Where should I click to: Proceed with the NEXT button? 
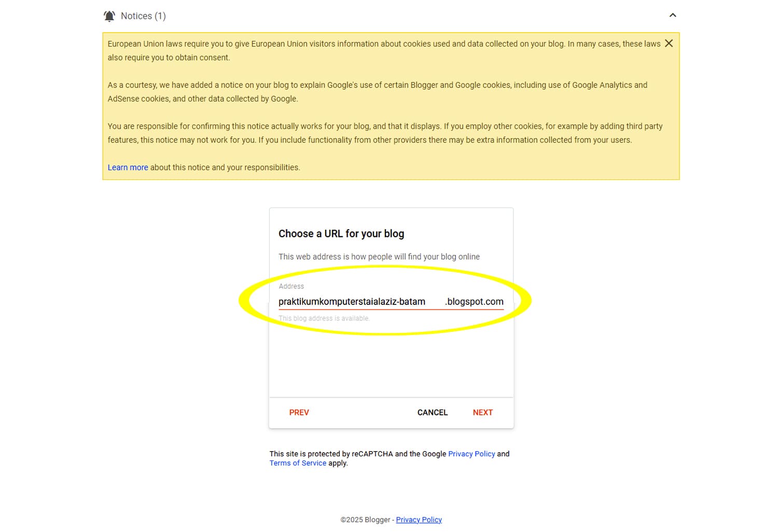point(482,412)
